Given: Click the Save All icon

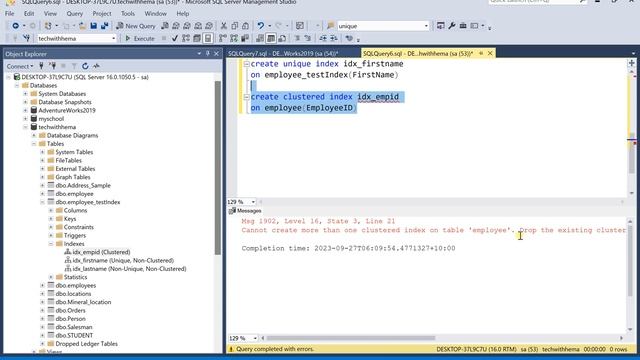Looking at the screenshot, I should [x=104, y=26].
